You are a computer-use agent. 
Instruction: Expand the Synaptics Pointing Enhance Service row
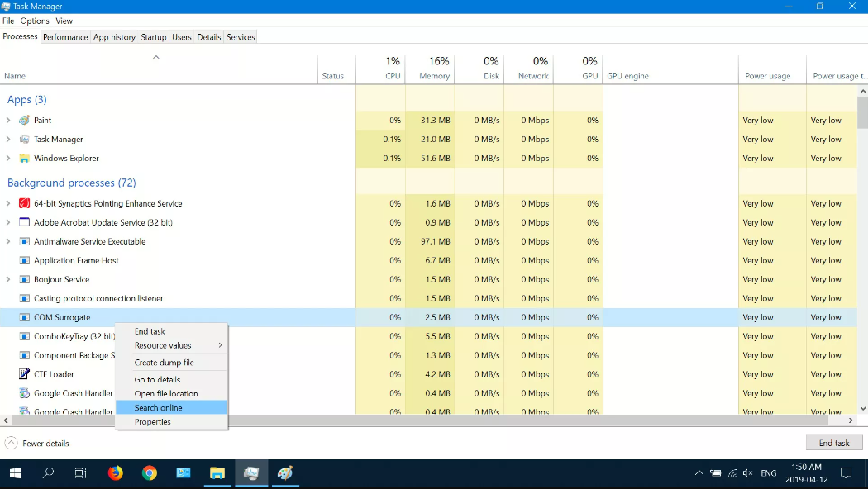pos(7,203)
